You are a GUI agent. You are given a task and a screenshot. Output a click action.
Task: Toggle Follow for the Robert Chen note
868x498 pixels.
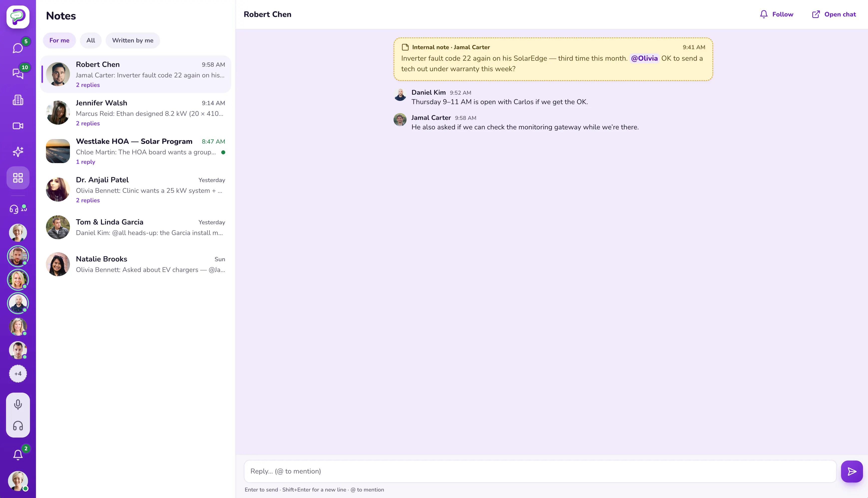776,14
